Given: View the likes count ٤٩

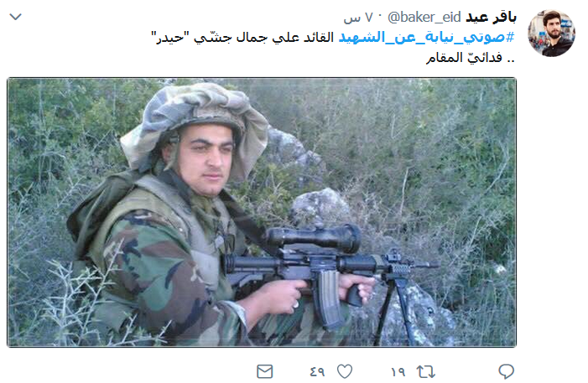Looking at the screenshot, I should 317,372.
